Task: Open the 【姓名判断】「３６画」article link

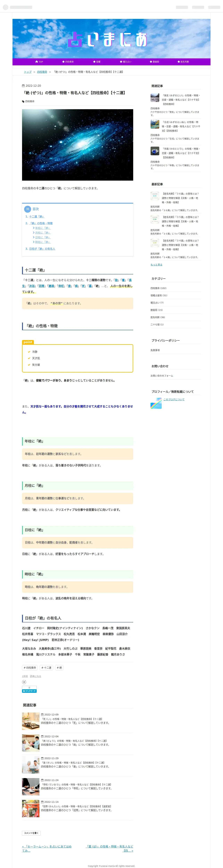Action: 181,198
